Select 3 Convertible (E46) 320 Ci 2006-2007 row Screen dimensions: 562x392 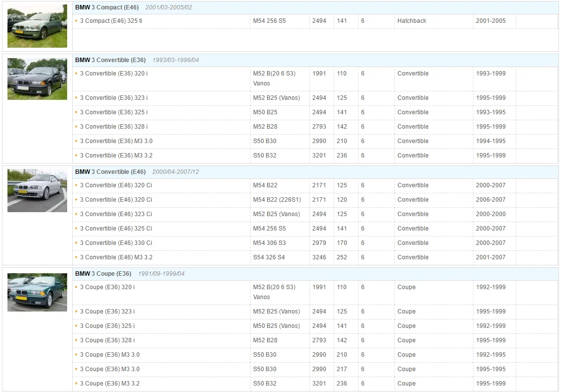point(116,200)
